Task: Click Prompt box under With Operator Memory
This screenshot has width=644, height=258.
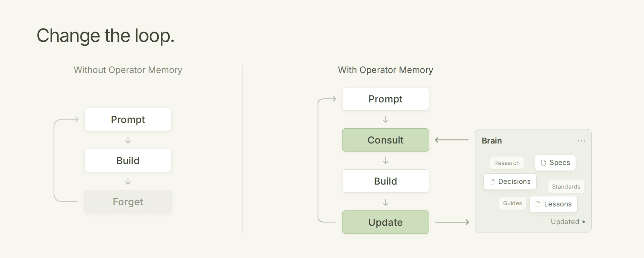Action: tap(385, 99)
